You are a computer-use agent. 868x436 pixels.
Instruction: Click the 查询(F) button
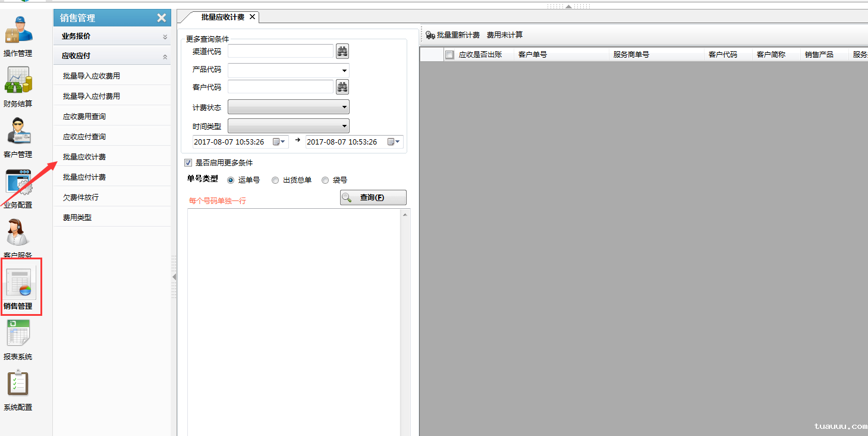(373, 197)
